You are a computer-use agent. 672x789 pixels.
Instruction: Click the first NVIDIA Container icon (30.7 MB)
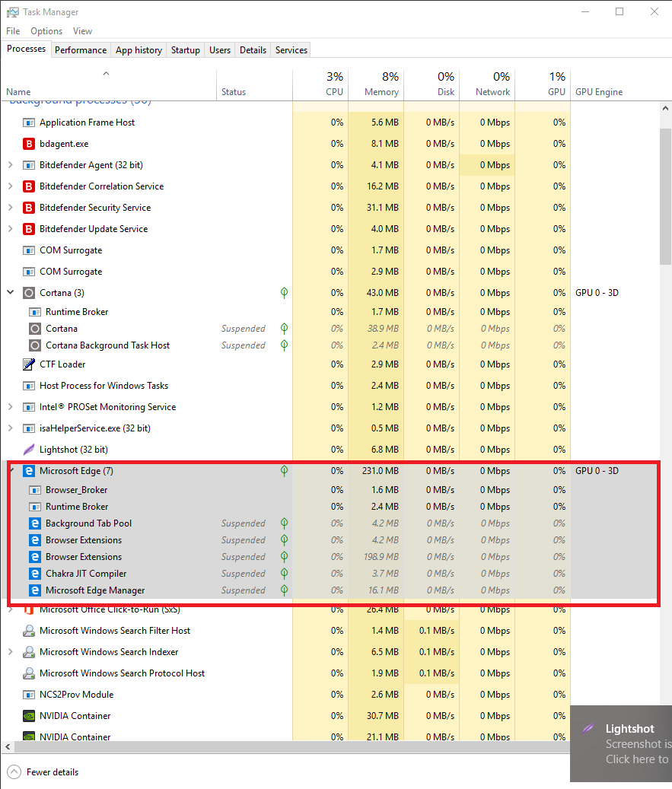tap(29, 716)
